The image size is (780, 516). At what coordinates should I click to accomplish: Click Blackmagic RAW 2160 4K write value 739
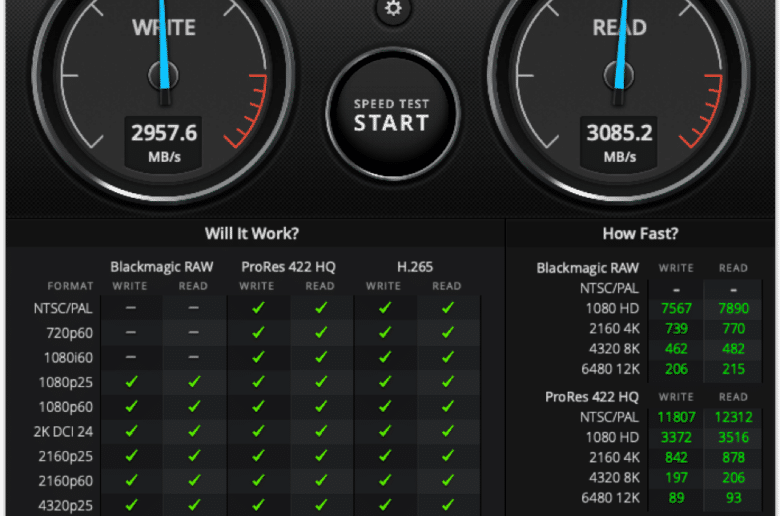point(676,329)
